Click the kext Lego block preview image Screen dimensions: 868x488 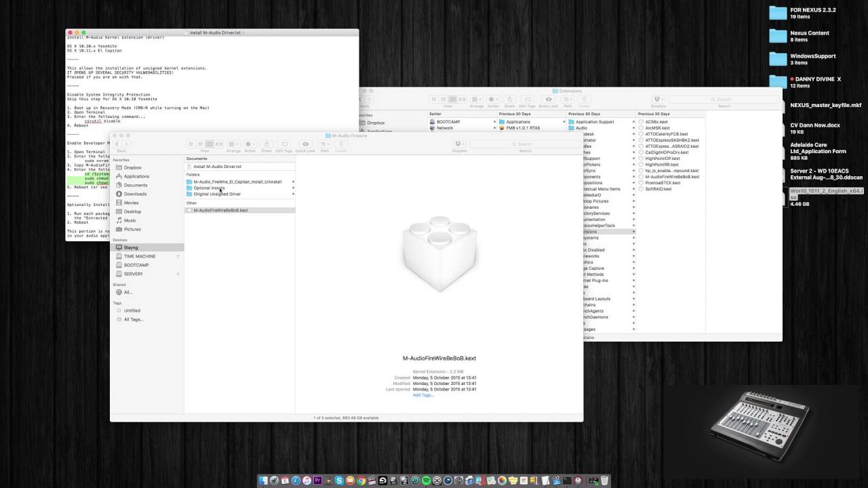coord(439,253)
